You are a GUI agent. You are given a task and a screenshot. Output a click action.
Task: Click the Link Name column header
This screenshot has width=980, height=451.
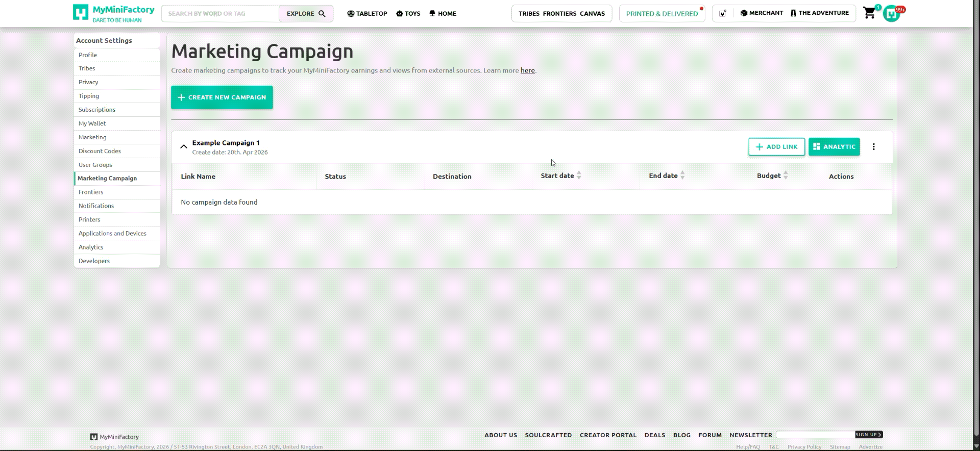(198, 177)
